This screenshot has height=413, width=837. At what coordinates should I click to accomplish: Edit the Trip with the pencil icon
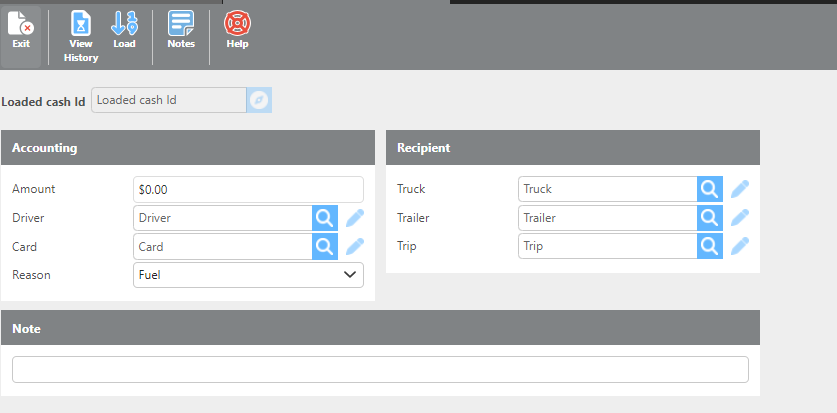click(740, 246)
